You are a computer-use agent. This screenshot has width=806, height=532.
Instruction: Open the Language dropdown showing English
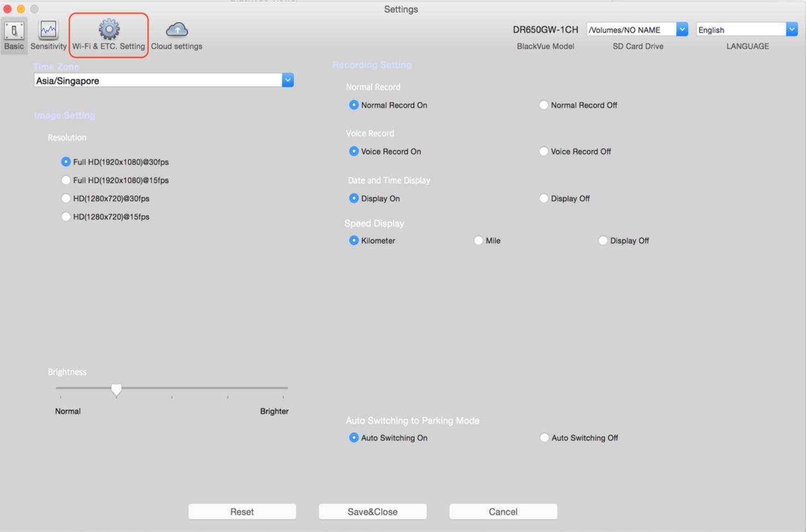[791, 29]
